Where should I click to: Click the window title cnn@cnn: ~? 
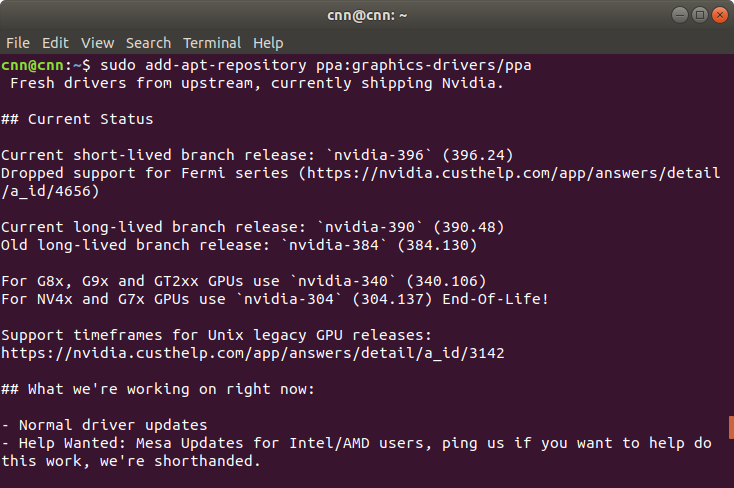pos(367,15)
